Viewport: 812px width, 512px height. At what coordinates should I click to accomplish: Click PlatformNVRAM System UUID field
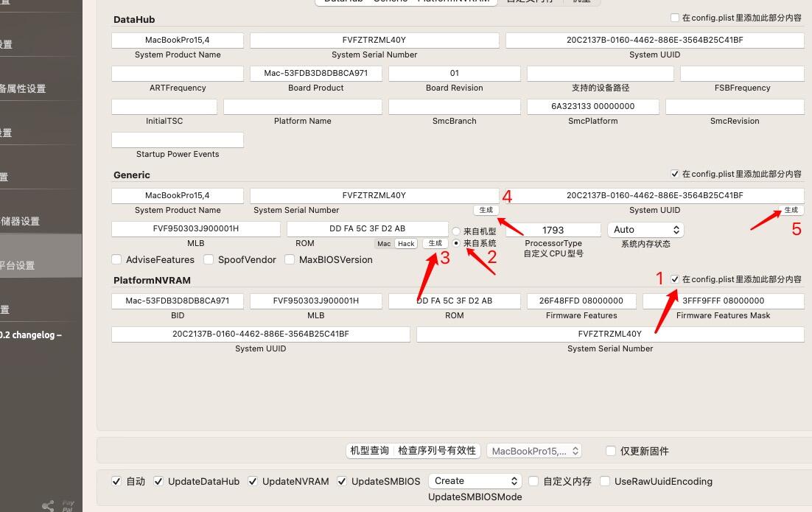coord(261,334)
